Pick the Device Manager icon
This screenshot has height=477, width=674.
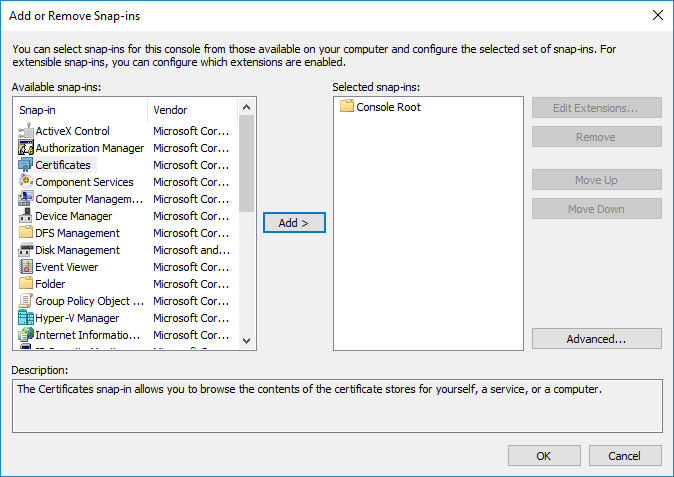(x=26, y=216)
